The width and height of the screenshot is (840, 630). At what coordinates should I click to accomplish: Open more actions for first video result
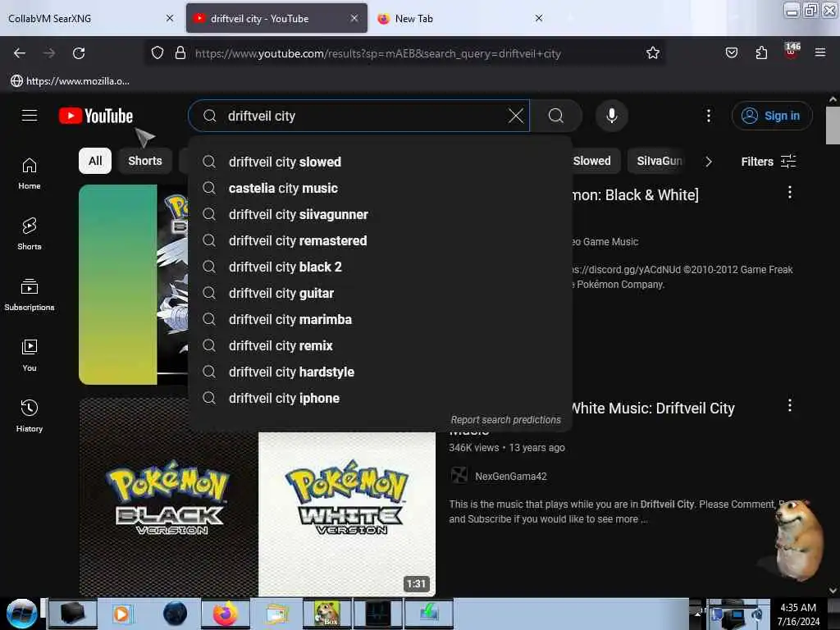790,192
